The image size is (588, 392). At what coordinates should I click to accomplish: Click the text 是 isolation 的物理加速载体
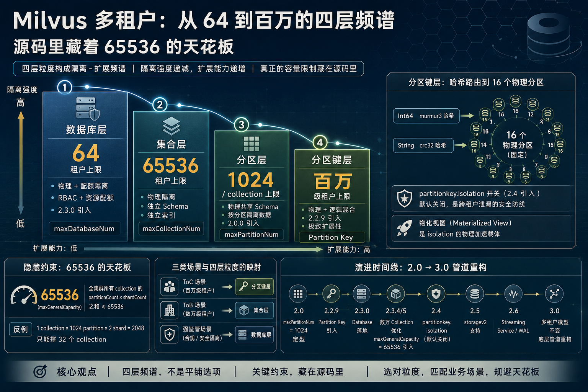tap(459, 234)
